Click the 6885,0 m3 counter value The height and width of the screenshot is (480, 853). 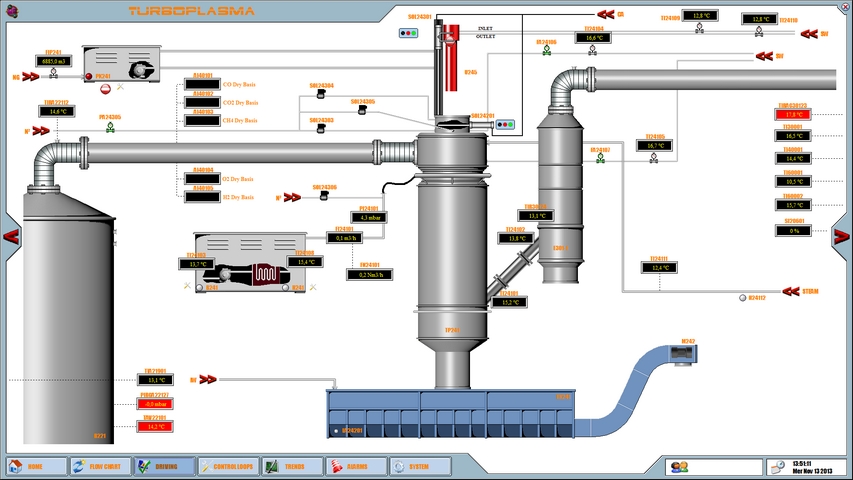pyautogui.click(x=54, y=61)
